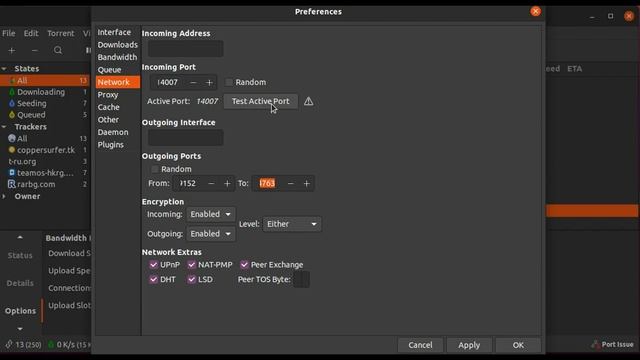Open the Cache preferences page
The image size is (640, 360).
(x=108, y=107)
